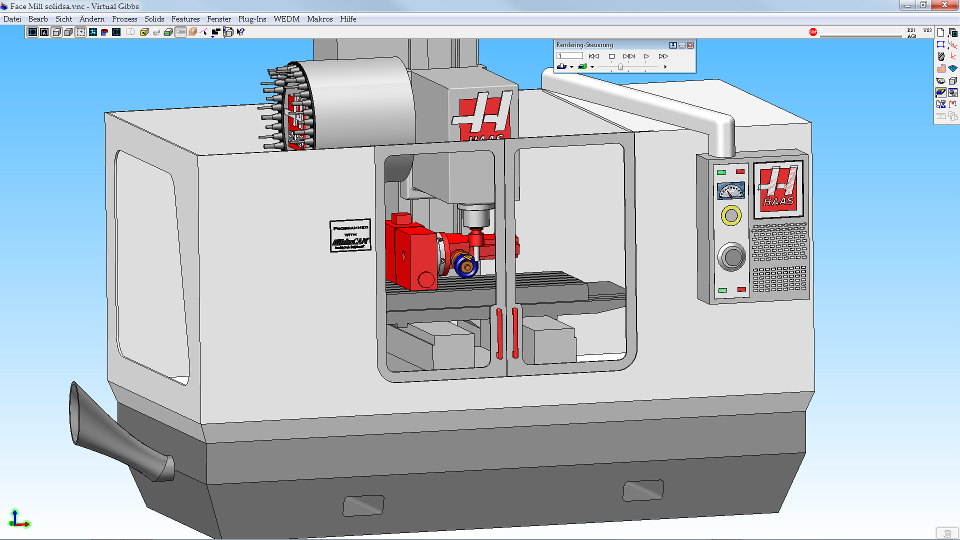Click the blue rectangle geometry palette icon
Viewport: 960px width, 540px height.
(x=940, y=45)
